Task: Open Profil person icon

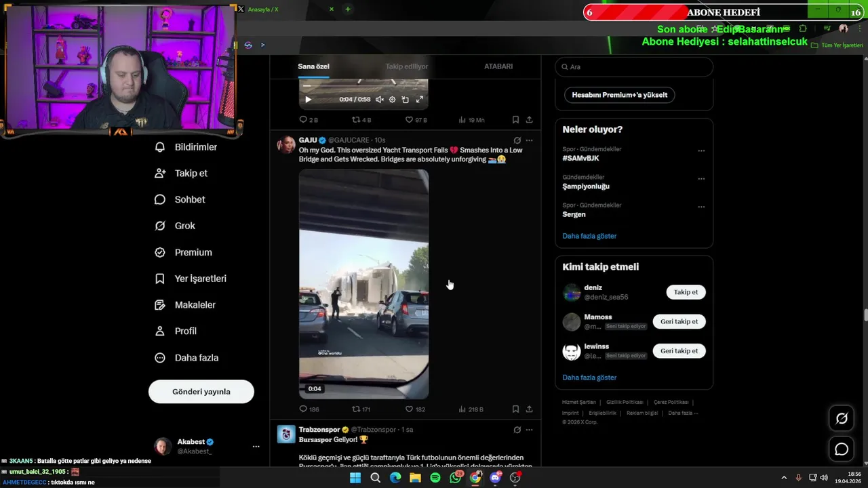Action: pyautogui.click(x=160, y=331)
